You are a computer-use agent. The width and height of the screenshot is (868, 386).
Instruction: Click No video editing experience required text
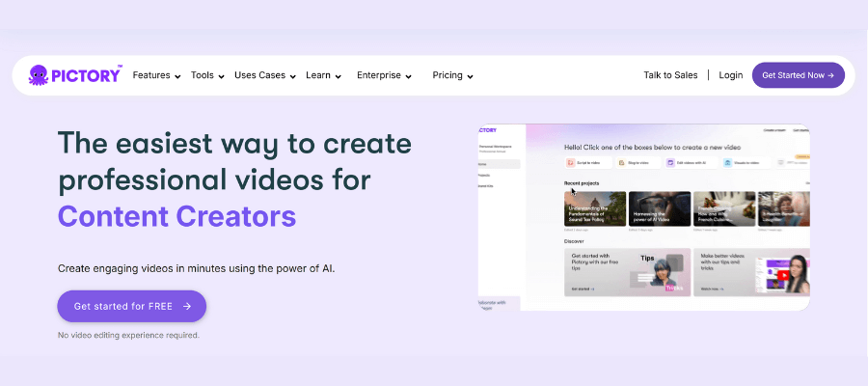click(x=128, y=335)
